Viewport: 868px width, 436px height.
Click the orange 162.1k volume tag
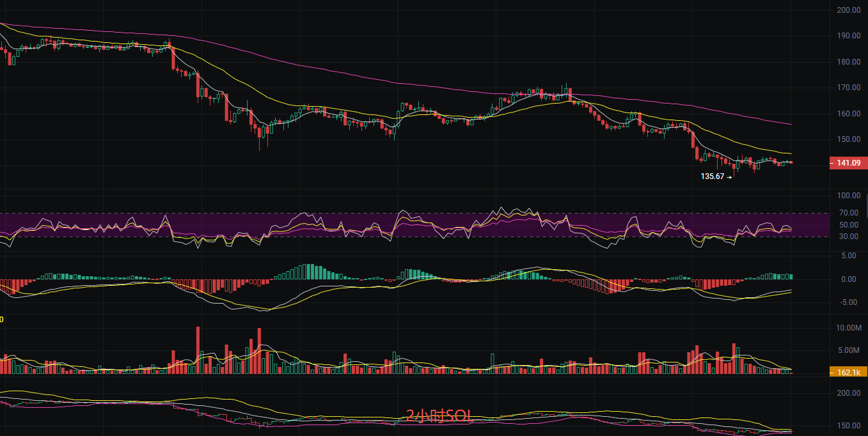848,372
